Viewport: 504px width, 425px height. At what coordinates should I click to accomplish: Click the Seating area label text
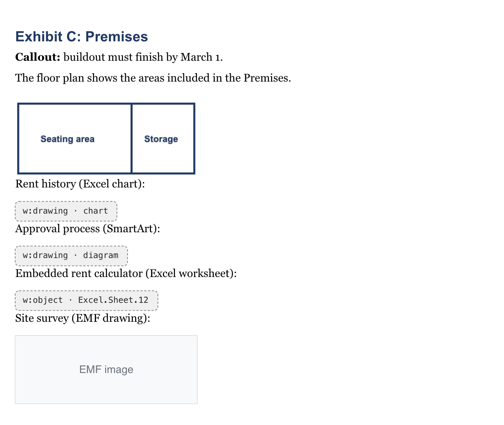[68, 139]
